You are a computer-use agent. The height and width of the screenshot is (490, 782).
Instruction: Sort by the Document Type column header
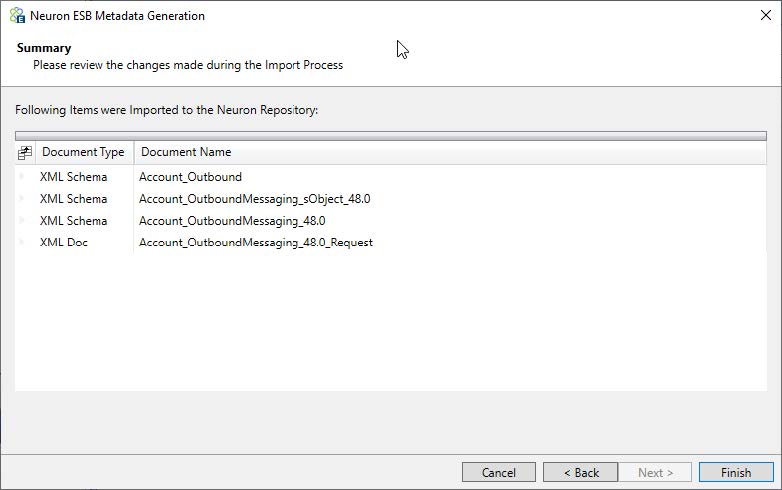tap(84, 152)
